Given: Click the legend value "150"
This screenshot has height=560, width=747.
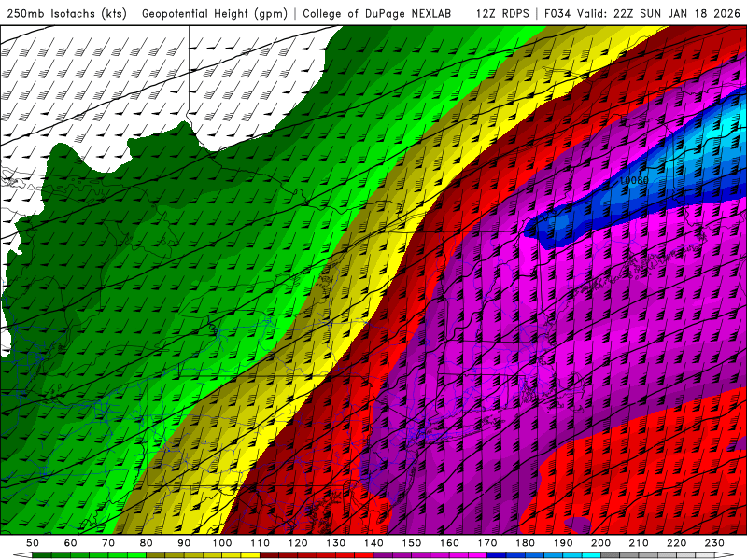Looking at the screenshot, I should pyautogui.click(x=411, y=543).
